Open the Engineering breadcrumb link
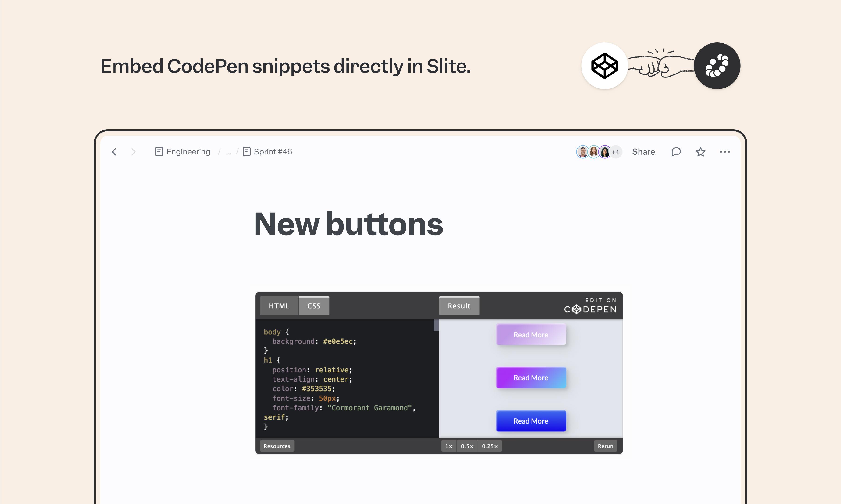Screen dimensions: 841x504 tap(188, 152)
